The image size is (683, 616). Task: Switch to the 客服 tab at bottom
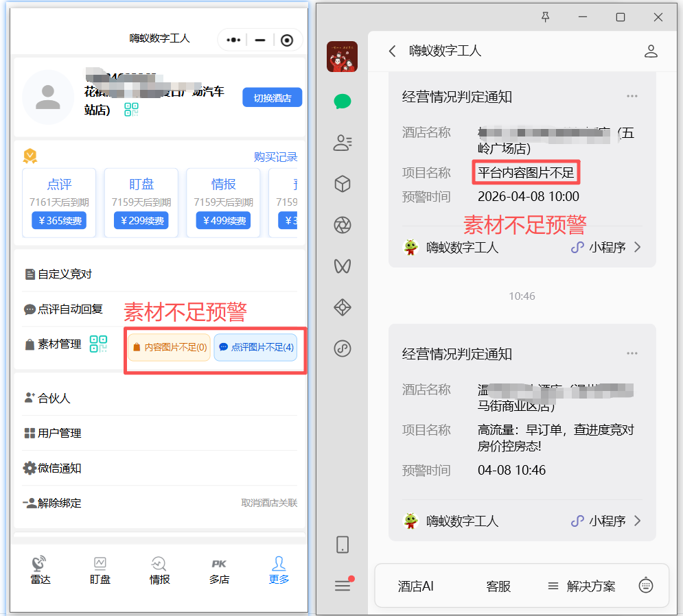498,587
